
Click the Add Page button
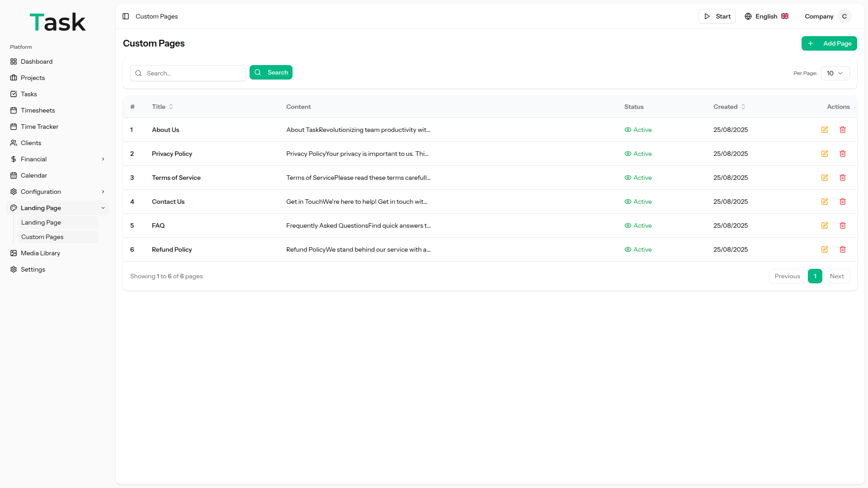pos(829,43)
